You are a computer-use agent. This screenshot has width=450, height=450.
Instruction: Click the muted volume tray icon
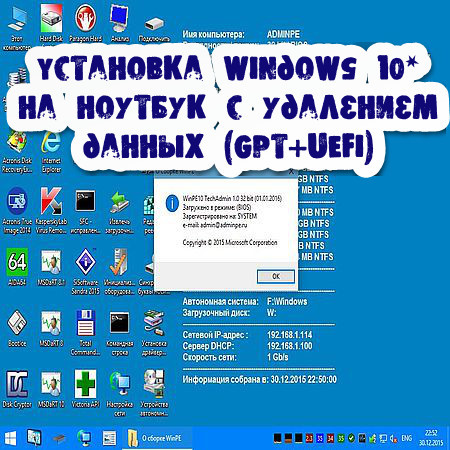tap(394, 438)
